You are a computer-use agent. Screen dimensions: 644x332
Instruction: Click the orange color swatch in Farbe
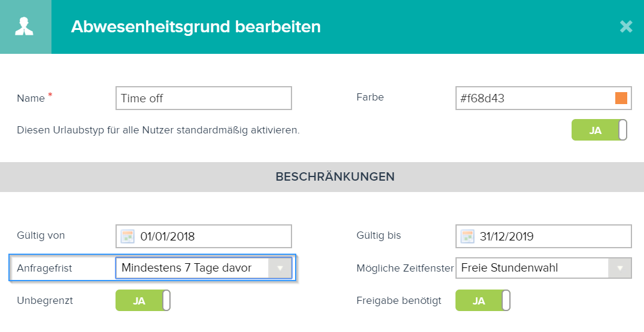coord(621,98)
